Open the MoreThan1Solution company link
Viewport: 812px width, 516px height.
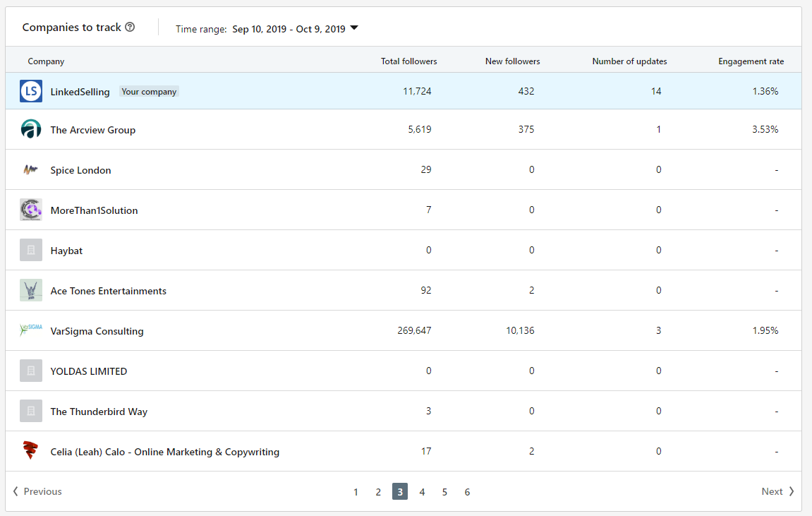click(x=94, y=210)
